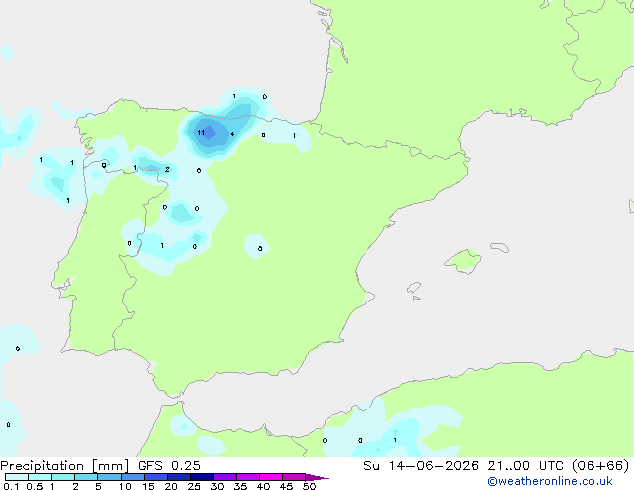Click the "35" legend scale label

click(240, 486)
